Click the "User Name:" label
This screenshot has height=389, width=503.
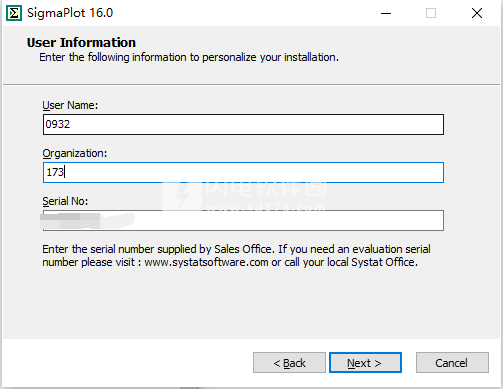pos(70,105)
